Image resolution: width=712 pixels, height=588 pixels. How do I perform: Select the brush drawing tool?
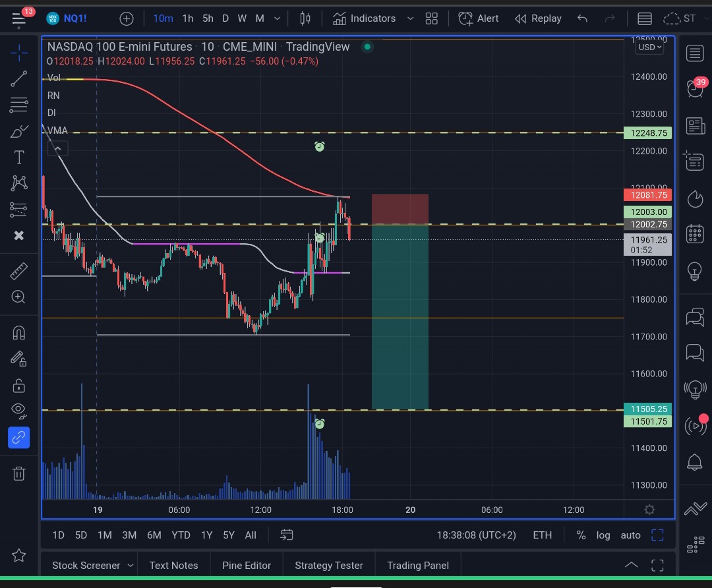tap(18, 132)
